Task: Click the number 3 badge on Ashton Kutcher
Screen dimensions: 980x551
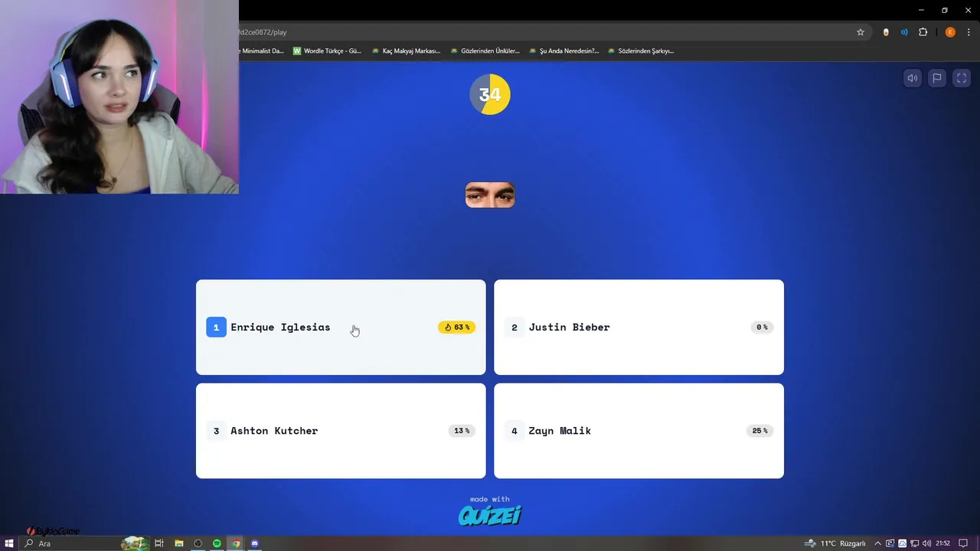Action: [x=216, y=431]
